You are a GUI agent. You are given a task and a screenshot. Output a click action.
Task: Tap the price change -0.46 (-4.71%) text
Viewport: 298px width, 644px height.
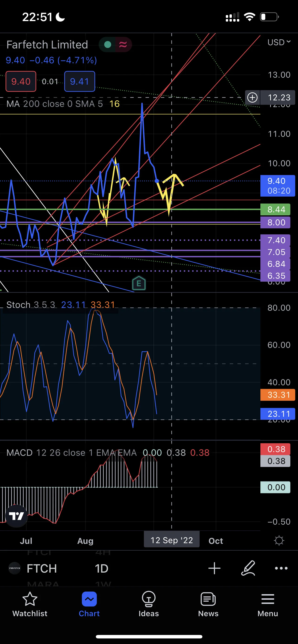[x=63, y=60]
